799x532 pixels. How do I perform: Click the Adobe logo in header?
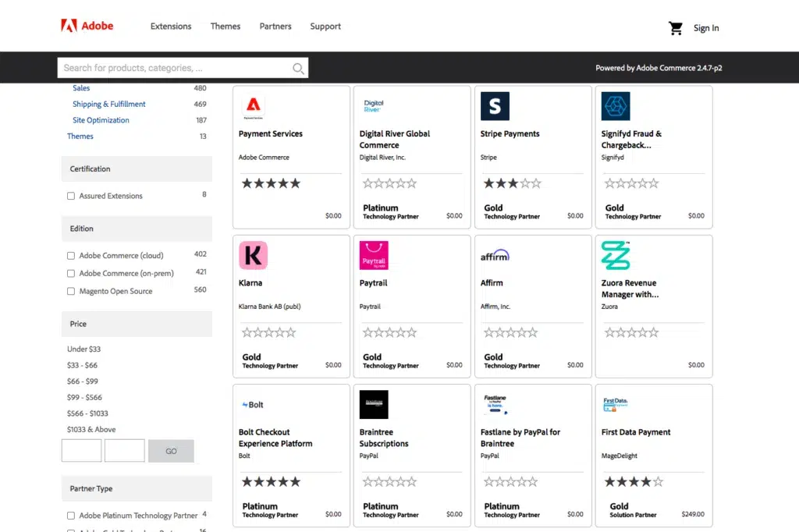click(x=87, y=26)
